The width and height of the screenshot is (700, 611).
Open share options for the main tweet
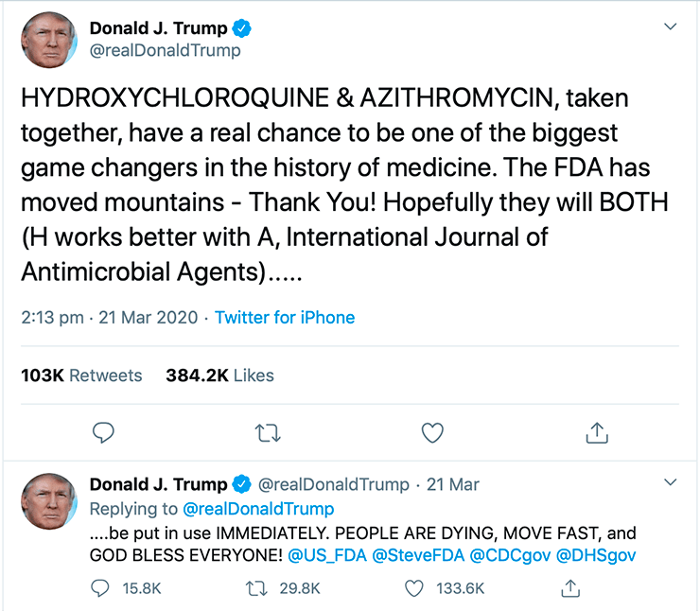tap(597, 432)
